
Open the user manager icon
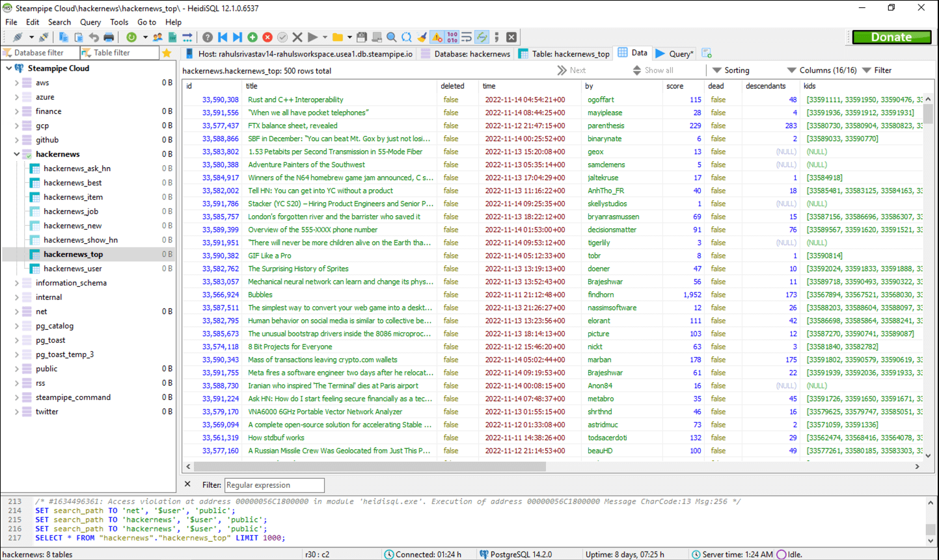coord(157,37)
